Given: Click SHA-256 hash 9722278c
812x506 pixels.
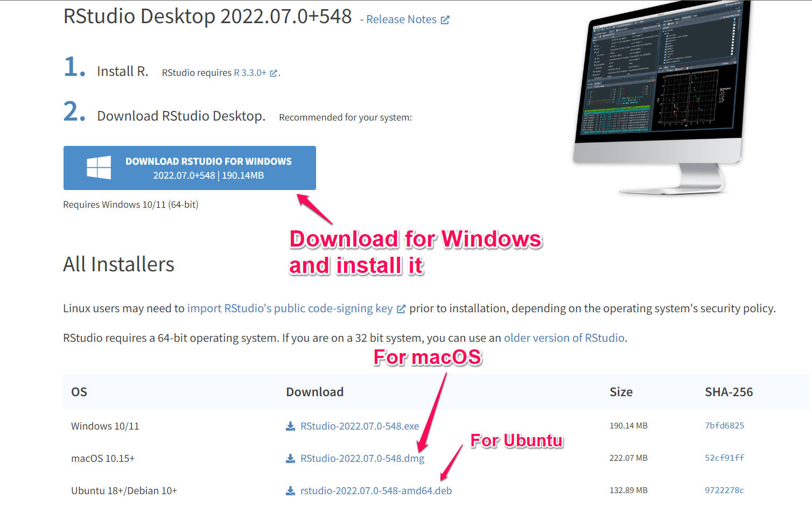Looking at the screenshot, I should (x=724, y=490).
